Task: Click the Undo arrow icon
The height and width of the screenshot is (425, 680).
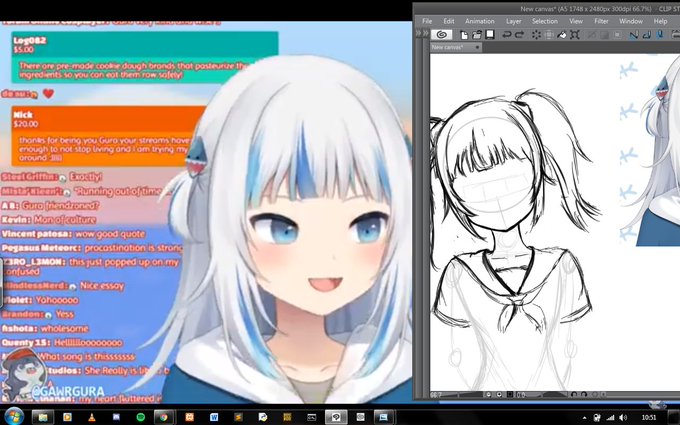Action: pos(506,35)
